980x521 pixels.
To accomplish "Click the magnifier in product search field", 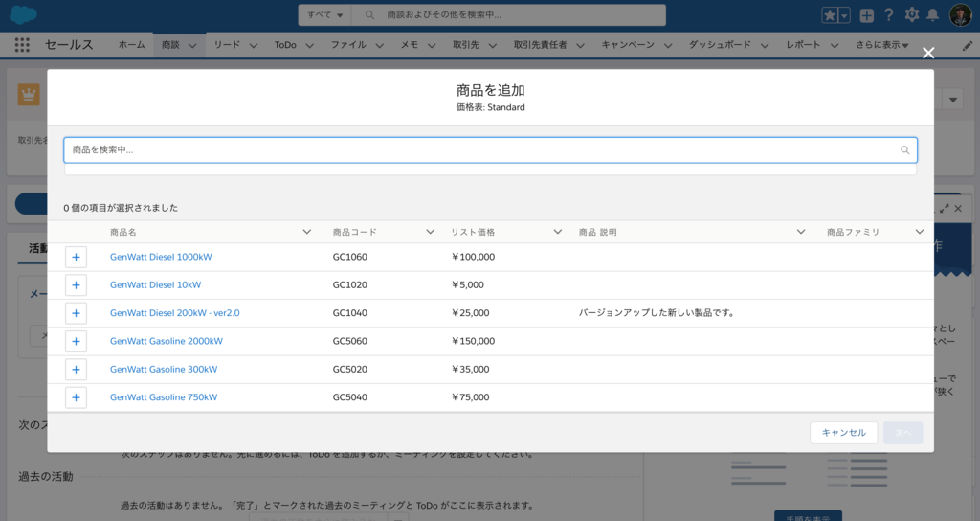I will (904, 150).
